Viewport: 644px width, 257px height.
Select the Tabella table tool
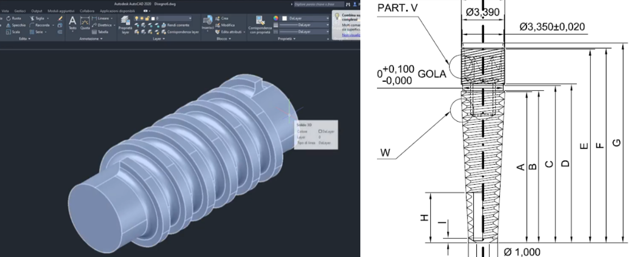(x=100, y=32)
